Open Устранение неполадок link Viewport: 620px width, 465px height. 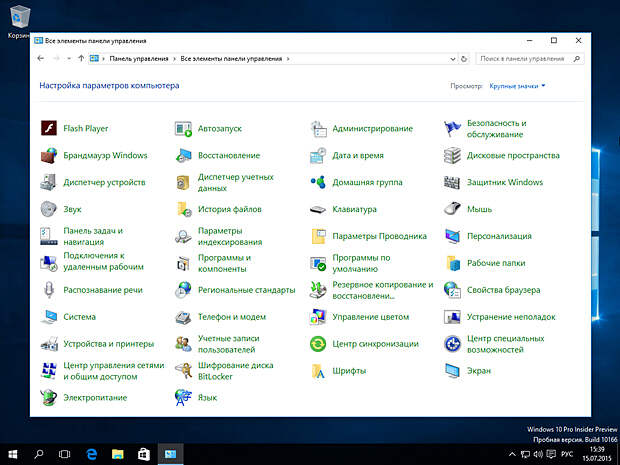point(511,317)
